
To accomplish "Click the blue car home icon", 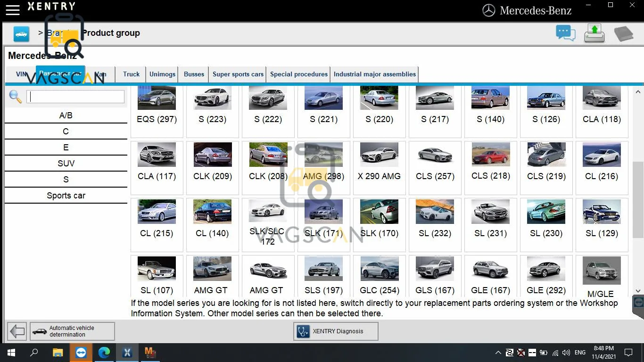I will coord(21,34).
